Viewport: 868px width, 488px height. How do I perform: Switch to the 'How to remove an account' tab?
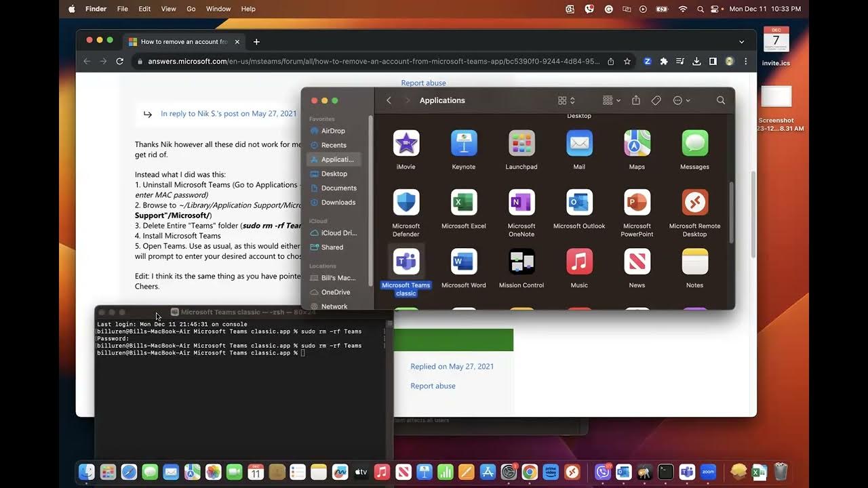click(x=184, y=41)
